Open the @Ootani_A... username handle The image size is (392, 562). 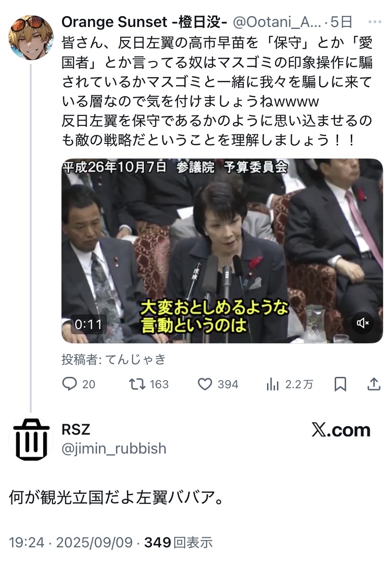coord(277,22)
